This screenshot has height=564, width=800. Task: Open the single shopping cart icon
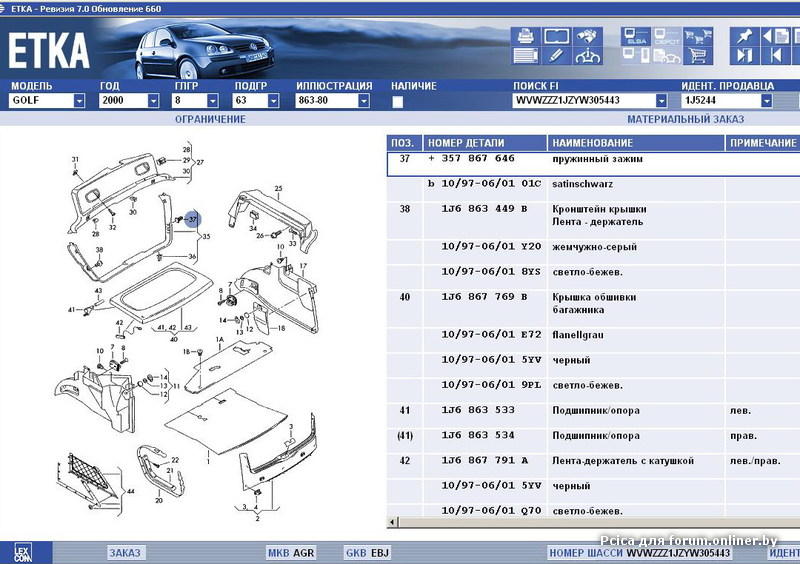click(x=697, y=55)
